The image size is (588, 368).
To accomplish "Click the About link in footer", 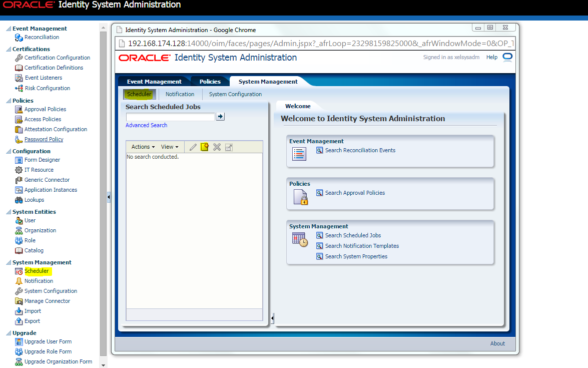I will pyautogui.click(x=497, y=343).
